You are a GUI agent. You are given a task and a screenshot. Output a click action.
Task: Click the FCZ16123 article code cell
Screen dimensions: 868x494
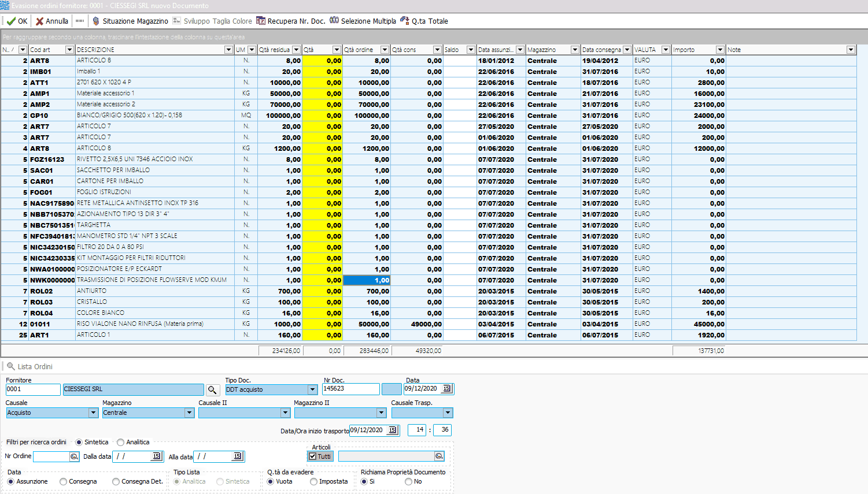[x=52, y=159]
